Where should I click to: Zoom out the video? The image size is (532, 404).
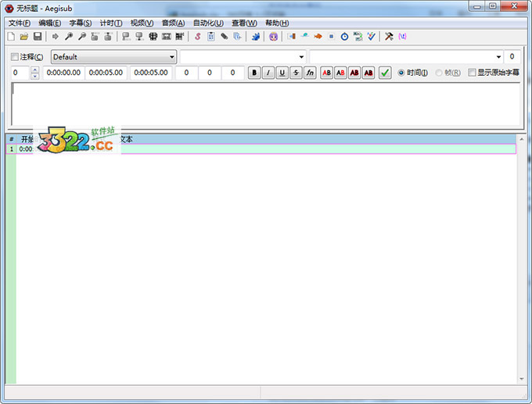point(82,36)
